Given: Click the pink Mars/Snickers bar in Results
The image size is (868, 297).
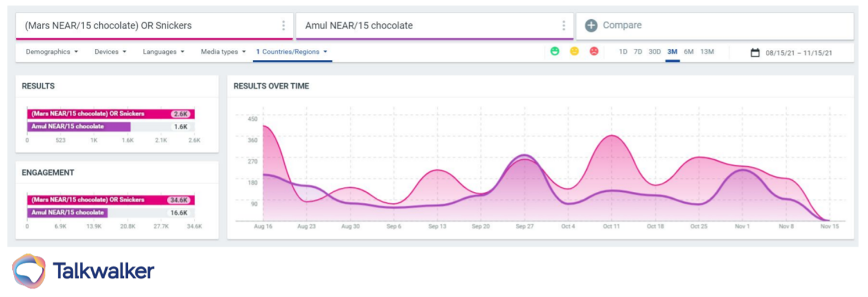Looking at the screenshot, I should coord(111,114).
